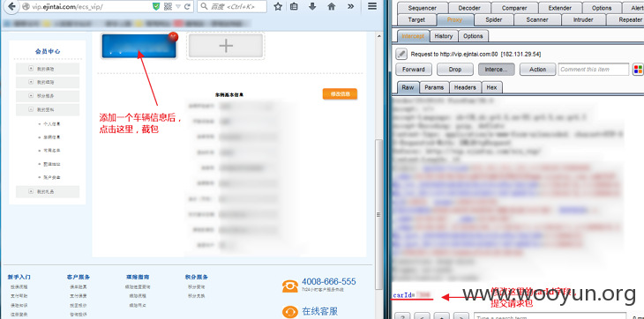Viewport: 644px width, 319px height.
Task: Click the orange 修改信息 button
Action: tap(340, 94)
